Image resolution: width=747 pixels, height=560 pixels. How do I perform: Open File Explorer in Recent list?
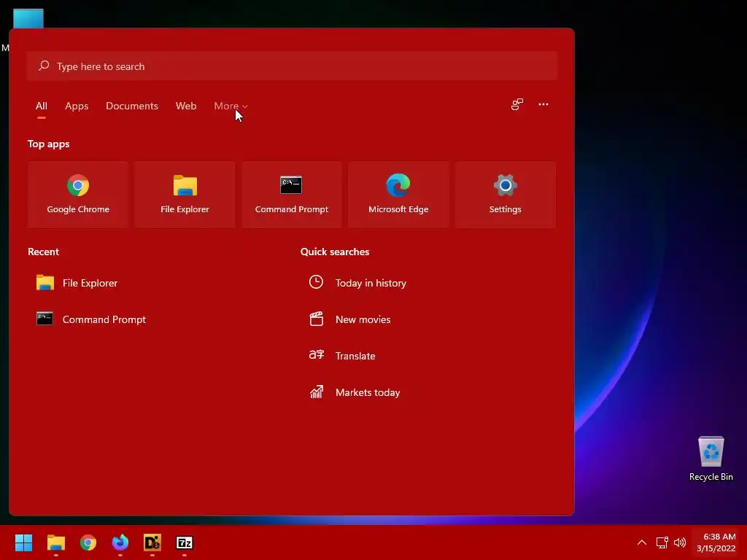pos(77,283)
